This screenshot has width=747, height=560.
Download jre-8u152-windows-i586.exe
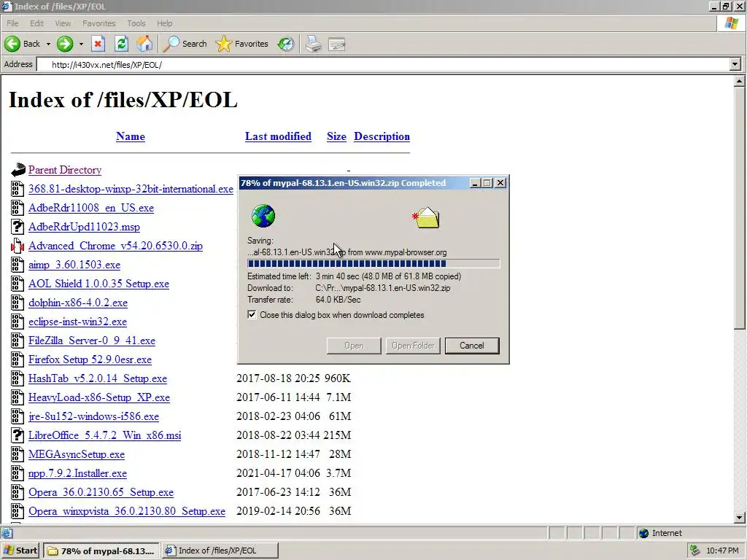tap(94, 416)
